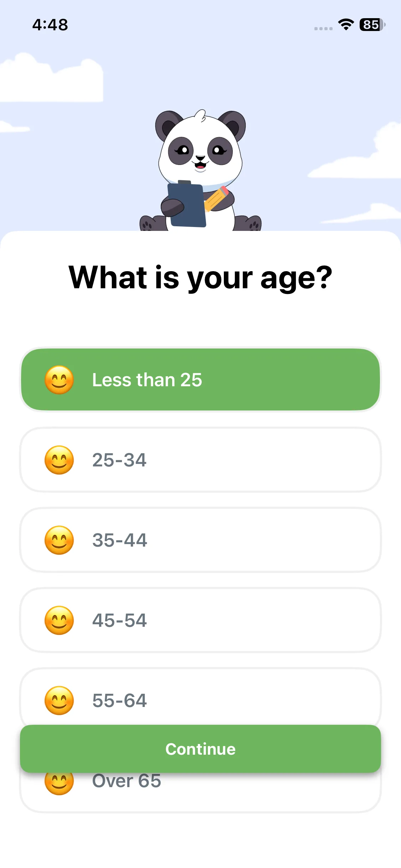Select the Less than 25 age option
The height and width of the screenshot is (868, 401).
(x=200, y=380)
